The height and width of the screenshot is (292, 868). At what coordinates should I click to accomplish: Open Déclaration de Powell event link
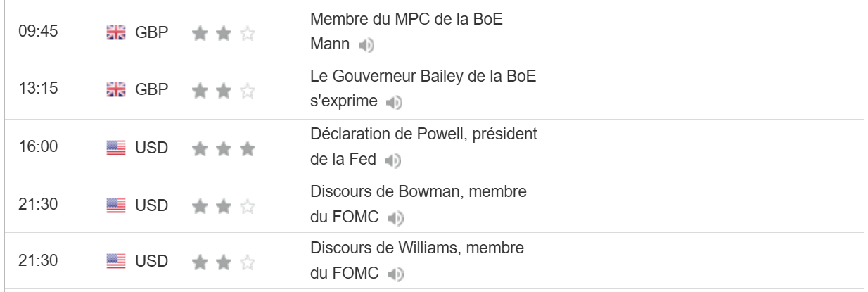(423, 134)
